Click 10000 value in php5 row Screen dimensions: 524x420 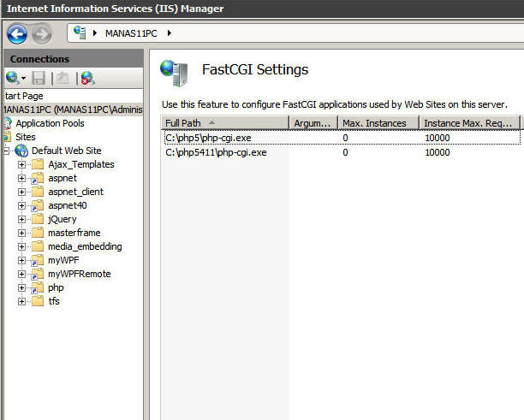coord(438,138)
